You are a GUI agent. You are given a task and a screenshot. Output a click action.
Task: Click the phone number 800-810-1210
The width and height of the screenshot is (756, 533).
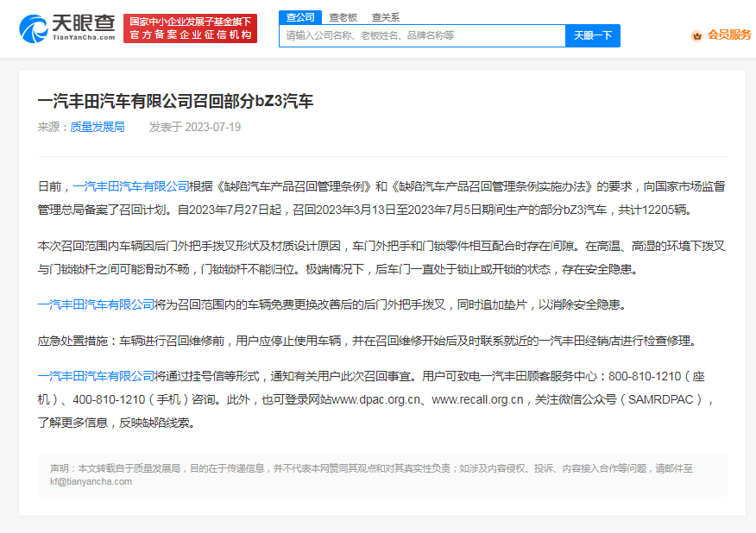[x=645, y=376]
